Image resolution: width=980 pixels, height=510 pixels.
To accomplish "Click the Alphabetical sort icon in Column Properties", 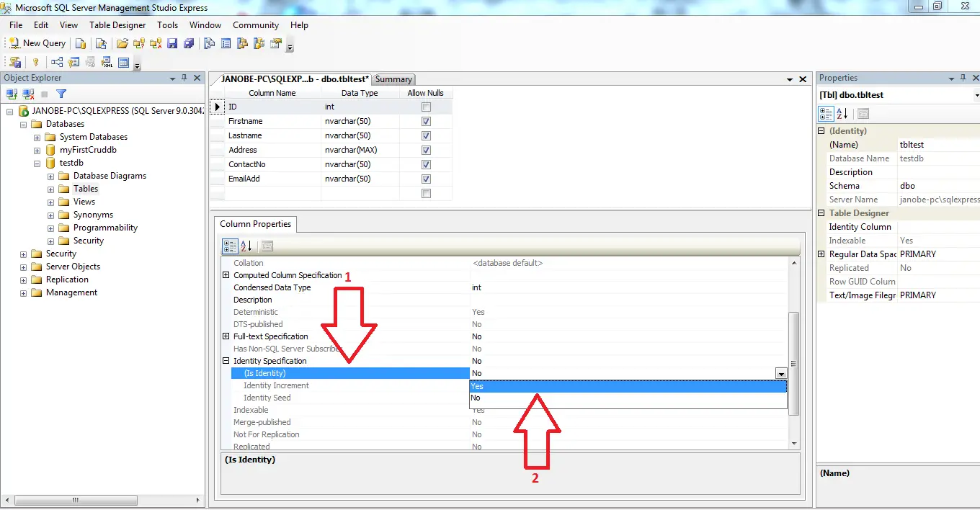I will (246, 246).
